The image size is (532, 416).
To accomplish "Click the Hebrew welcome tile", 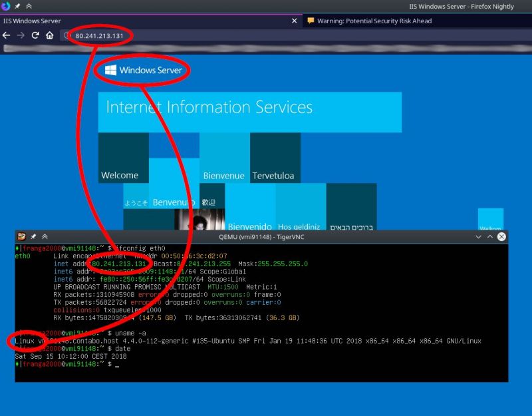I will pyautogui.click(x=352, y=206).
